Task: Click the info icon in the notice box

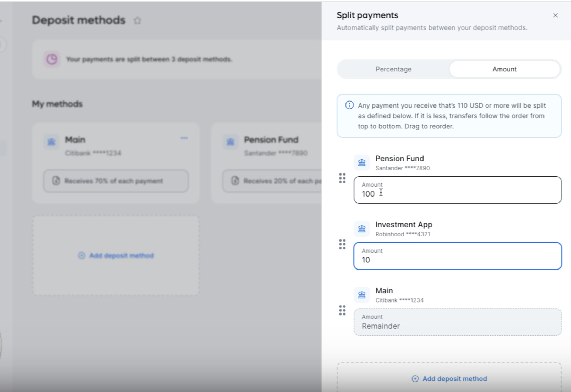Action: pos(349,105)
